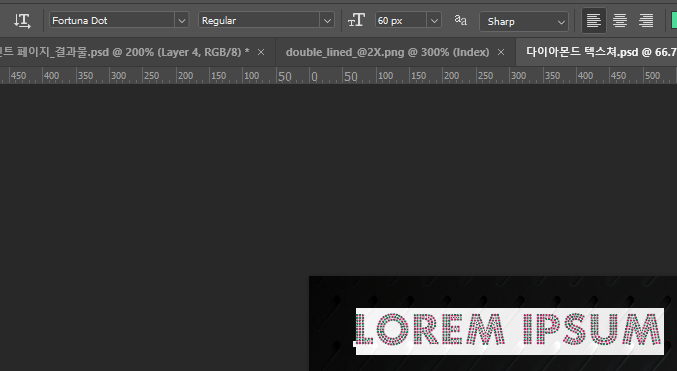Open the green text color swatch
This screenshot has width=677, height=371.
pos(674,20)
